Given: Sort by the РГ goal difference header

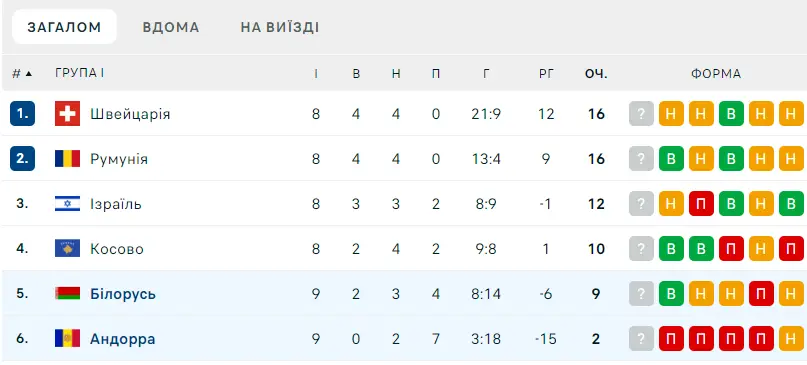Looking at the screenshot, I should pyautogui.click(x=546, y=74).
